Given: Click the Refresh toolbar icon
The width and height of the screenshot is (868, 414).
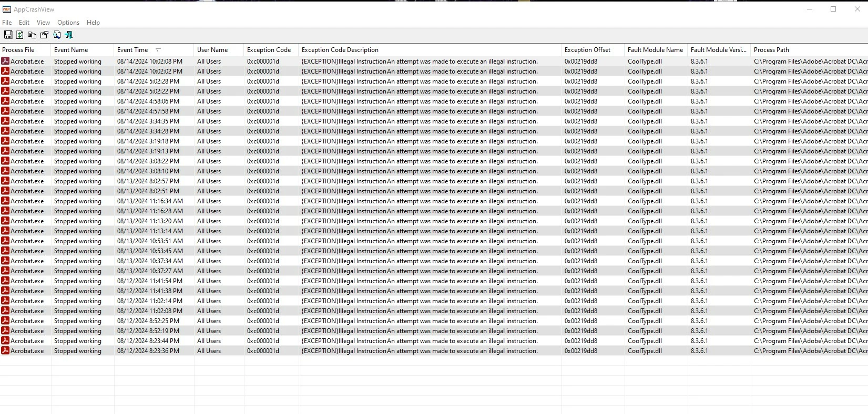Looking at the screenshot, I should 20,35.
